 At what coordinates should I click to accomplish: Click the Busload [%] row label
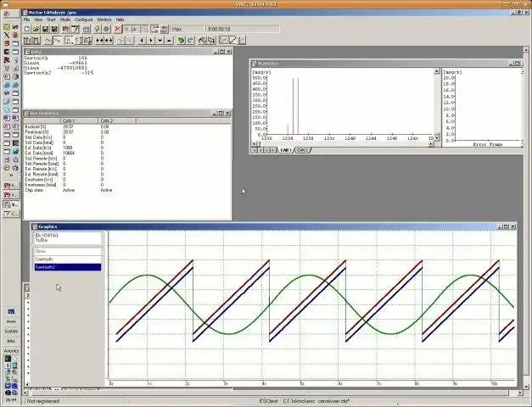(x=36, y=126)
